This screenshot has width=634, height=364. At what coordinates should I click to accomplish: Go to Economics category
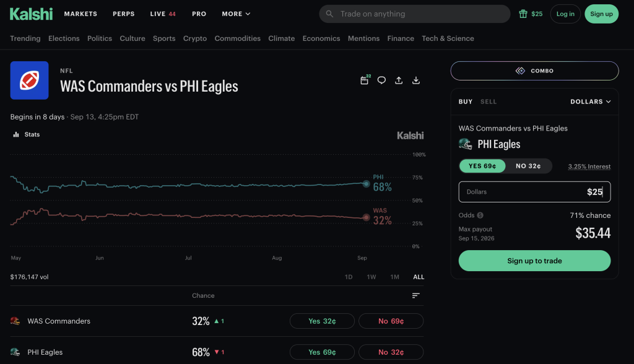tap(321, 38)
